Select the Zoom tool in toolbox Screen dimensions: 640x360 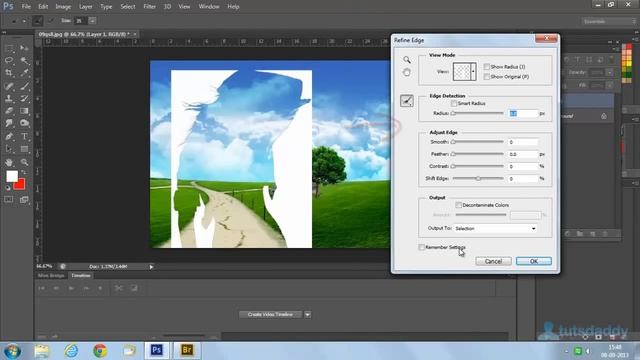pos(24,162)
